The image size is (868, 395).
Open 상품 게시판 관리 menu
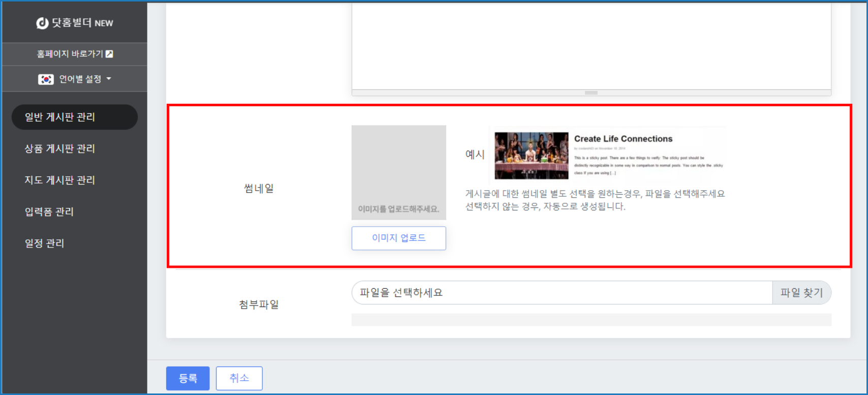tap(60, 148)
